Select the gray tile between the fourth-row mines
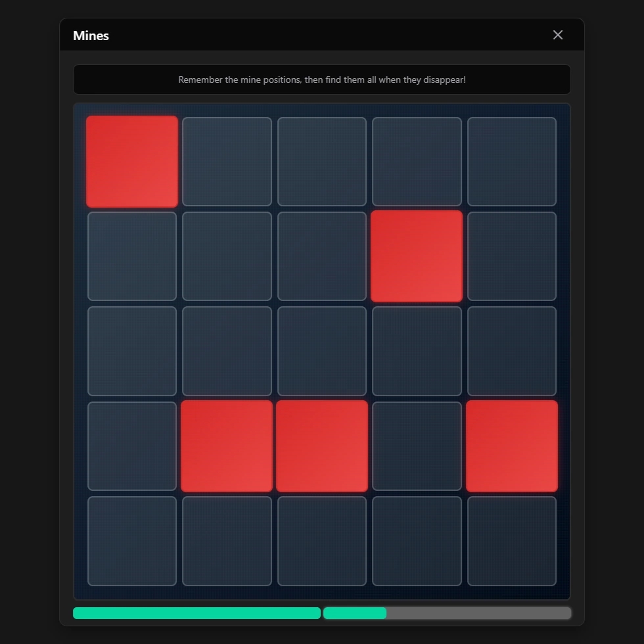Image resolution: width=644 pixels, height=644 pixels. 417,446
